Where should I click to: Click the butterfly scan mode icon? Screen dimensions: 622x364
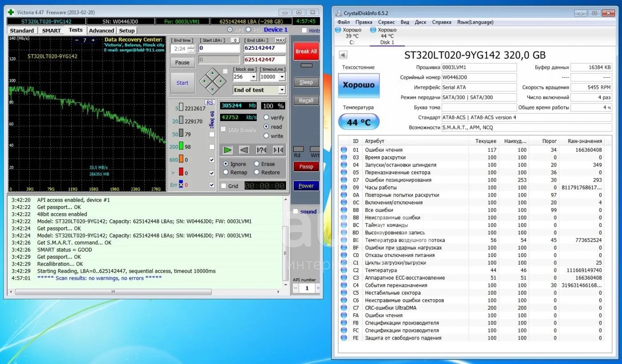[279, 150]
